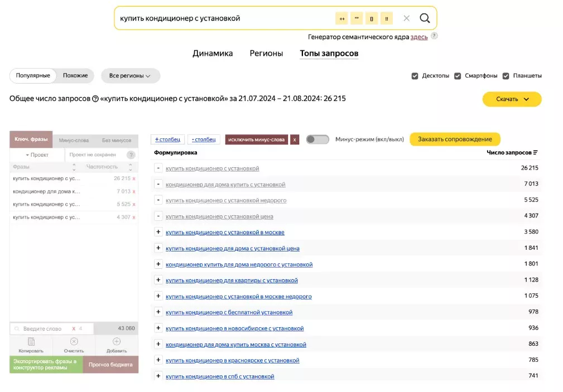This screenshot has height=392, width=563.
Task: Clear the search query with X icon
Action: click(406, 18)
